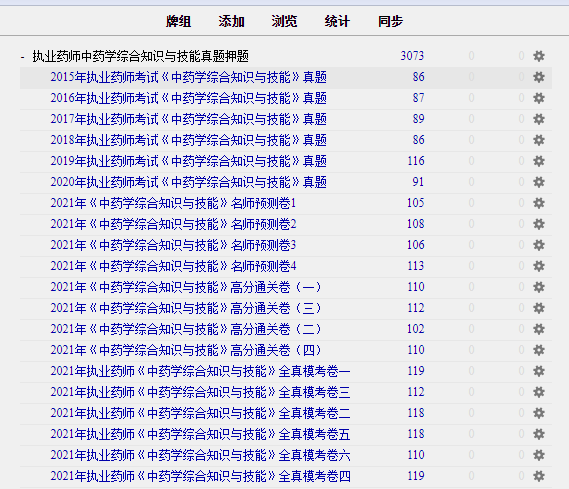Switch to the 牌组 tab
569x489 pixels.
click(x=178, y=21)
